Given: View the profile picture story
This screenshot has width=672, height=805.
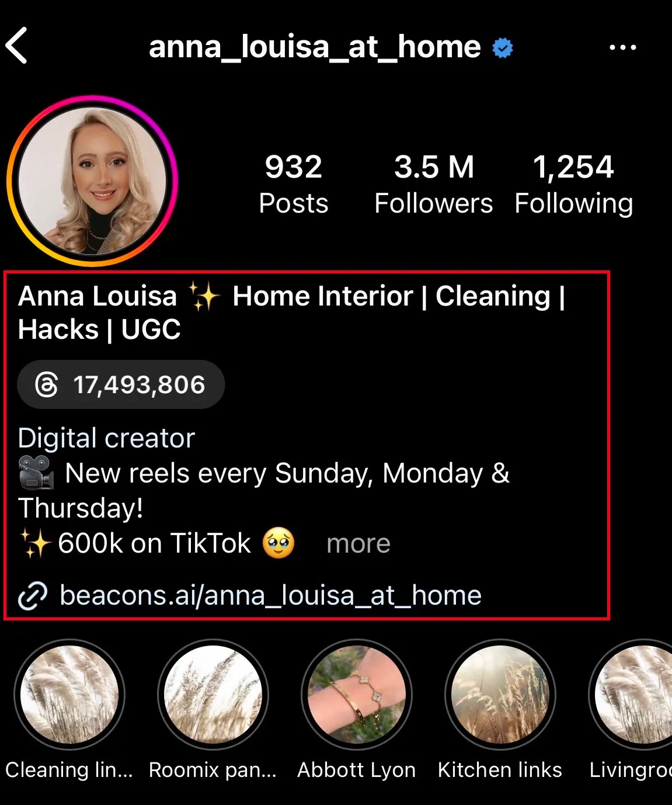Looking at the screenshot, I should (92, 181).
